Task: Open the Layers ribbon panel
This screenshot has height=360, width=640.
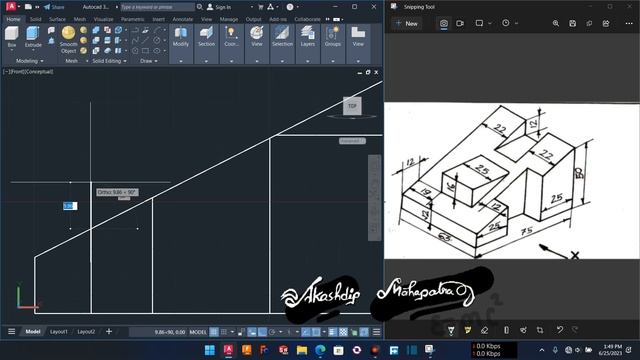Action: 307,43
